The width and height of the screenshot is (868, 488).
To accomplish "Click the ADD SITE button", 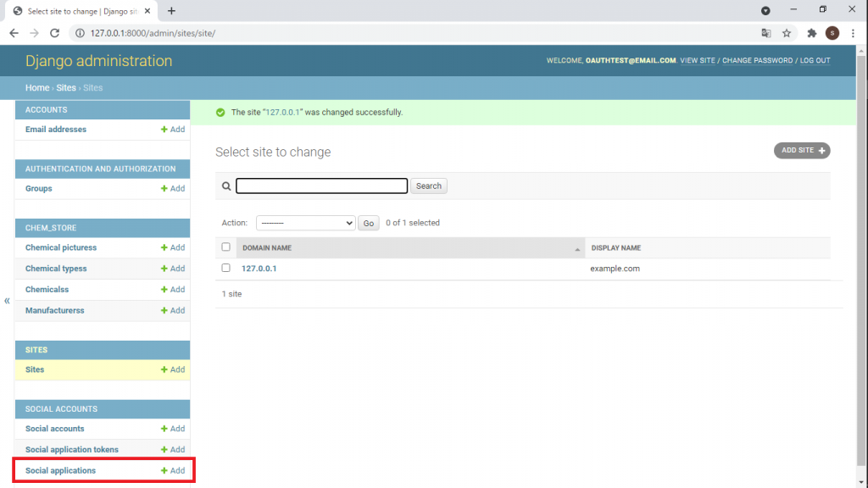I will click(801, 150).
